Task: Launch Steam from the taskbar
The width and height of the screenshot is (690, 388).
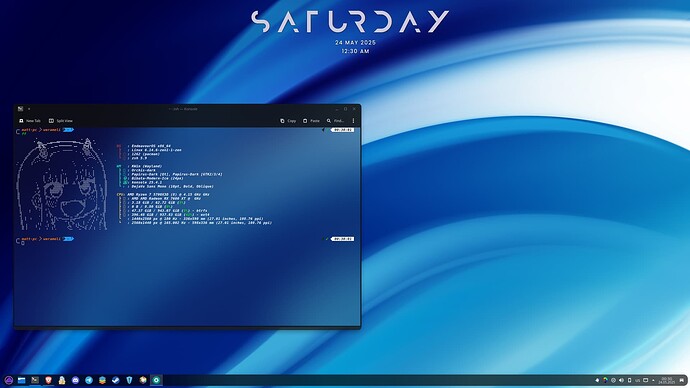Action: (116, 380)
